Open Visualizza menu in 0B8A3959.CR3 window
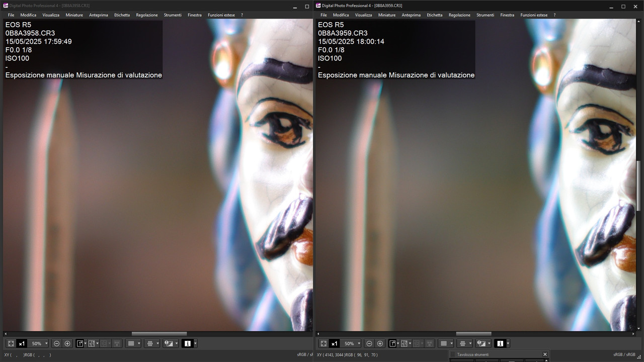644x362 pixels. pyautogui.click(x=363, y=15)
